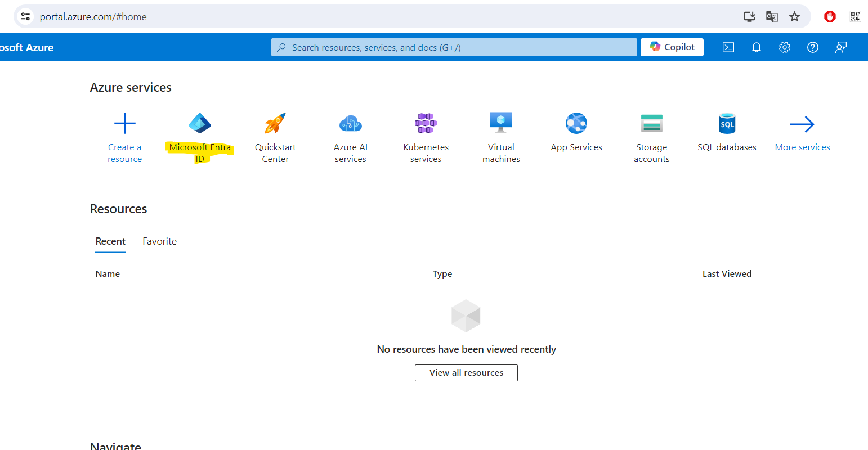Open the Kubernetes services icon
Image resolution: width=868 pixels, height=450 pixels.
point(426,123)
